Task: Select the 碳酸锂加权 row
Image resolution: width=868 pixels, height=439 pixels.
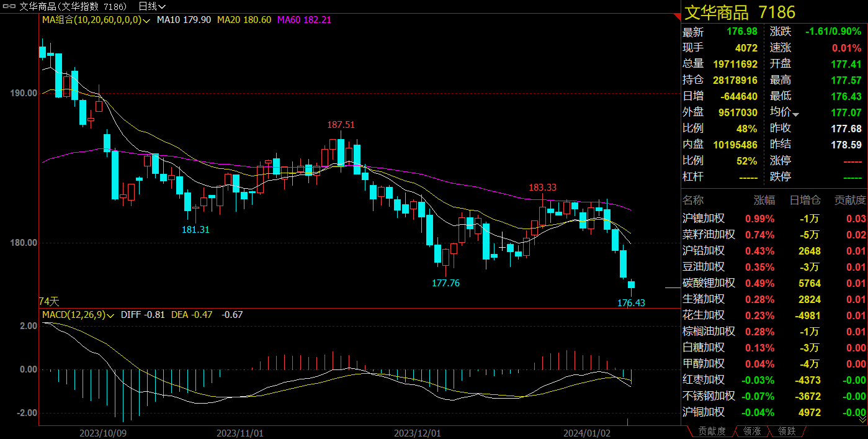Action: click(x=774, y=283)
